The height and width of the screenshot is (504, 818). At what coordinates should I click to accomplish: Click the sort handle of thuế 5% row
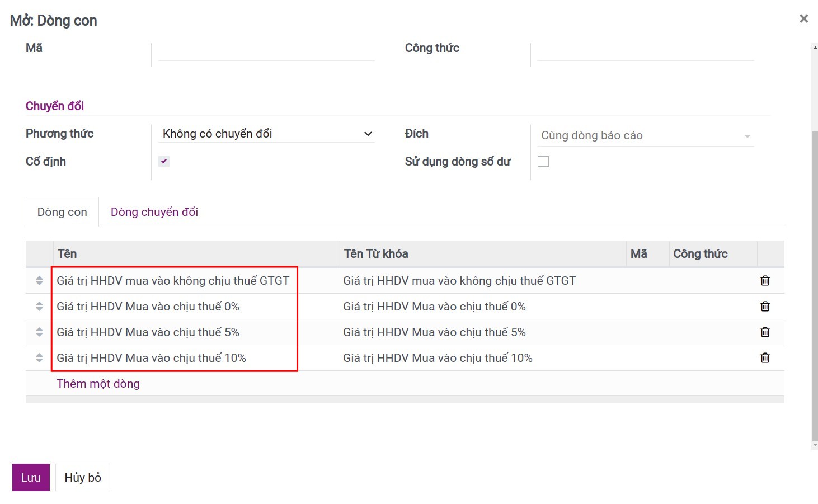(x=39, y=332)
